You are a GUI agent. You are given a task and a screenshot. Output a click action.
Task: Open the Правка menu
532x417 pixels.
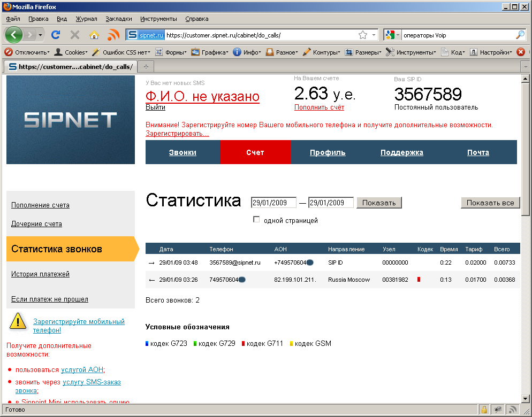click(x=39, y=19)
